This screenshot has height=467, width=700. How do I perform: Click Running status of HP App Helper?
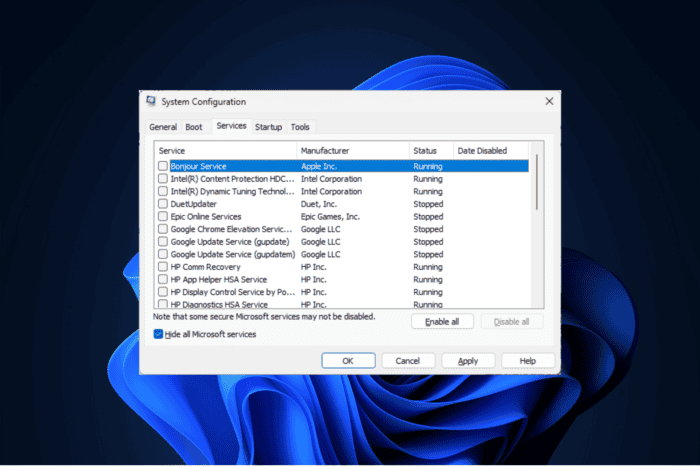click(428, 279)
